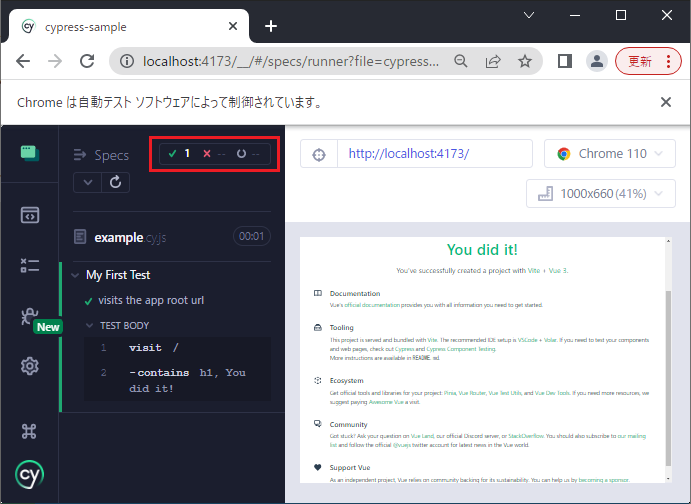Toggle the Chrome side panel icon
691x504 pixels.
coord(565,61)
